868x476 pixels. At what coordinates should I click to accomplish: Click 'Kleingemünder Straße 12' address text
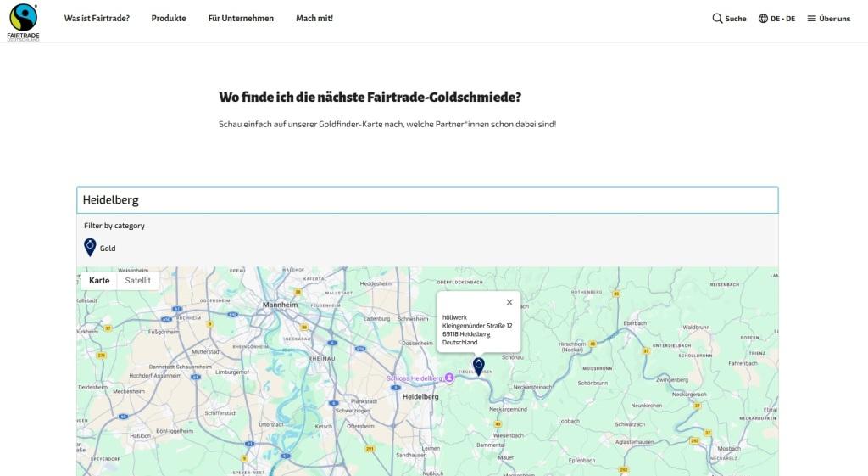click(x=477, y=326)
